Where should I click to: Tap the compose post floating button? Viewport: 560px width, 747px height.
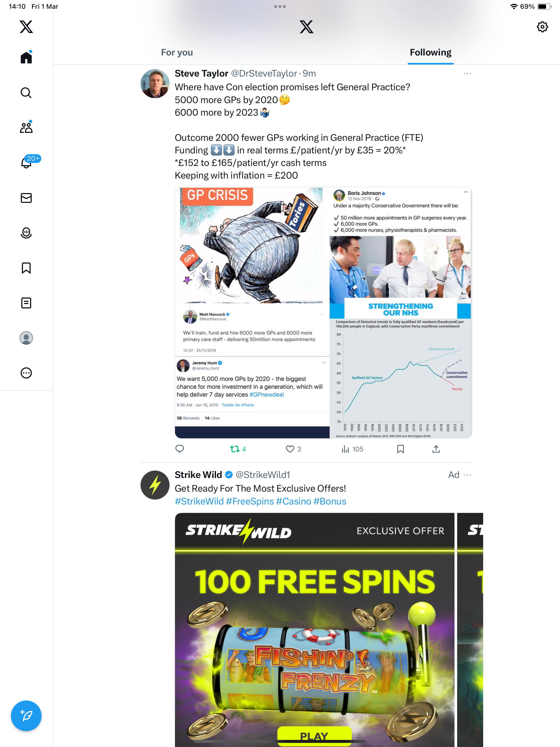26,716
